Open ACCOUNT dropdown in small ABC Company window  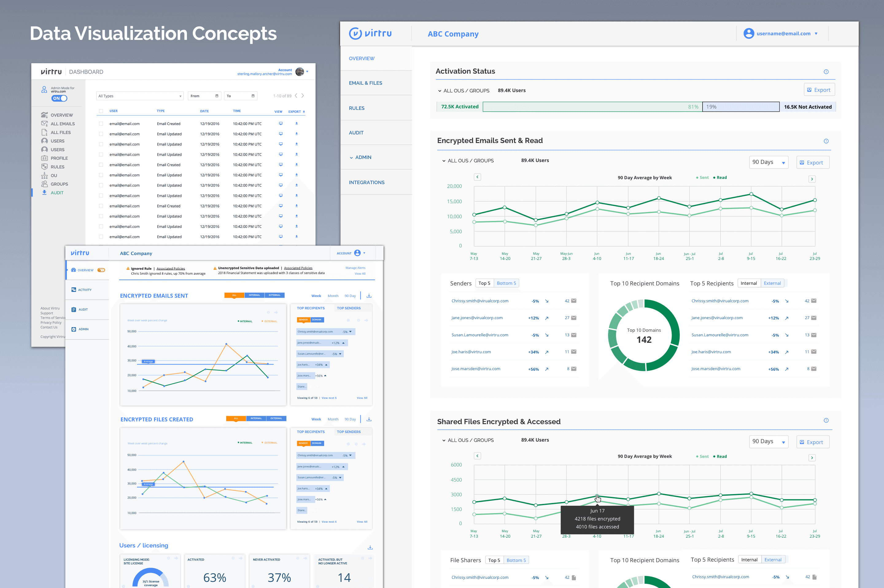pos(351,253)
